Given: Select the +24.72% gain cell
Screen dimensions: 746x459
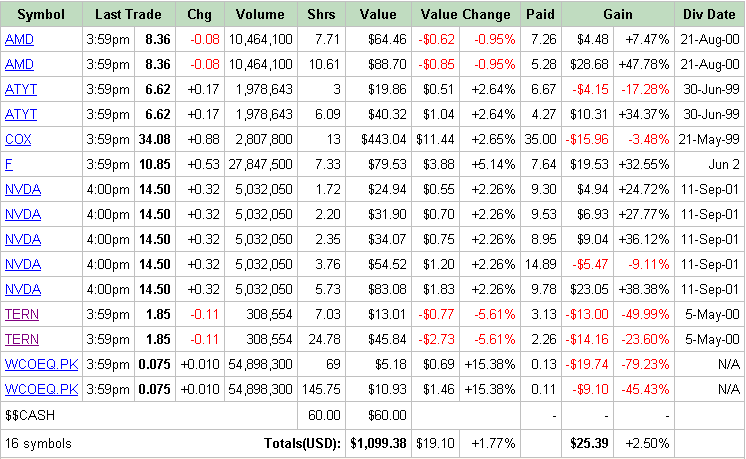Looking at the screenshot, I should pos(644,189).
